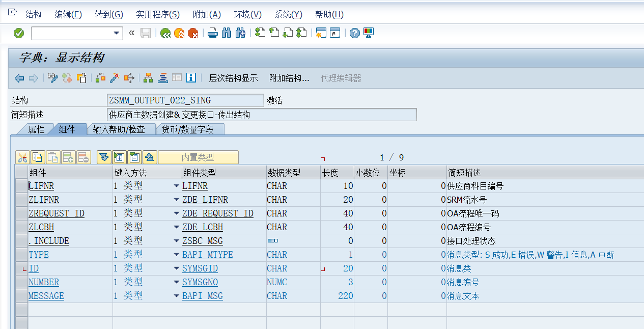Click the Check structure icon
The width and height of the screenshot is (644, 329).
pos(101,78)
